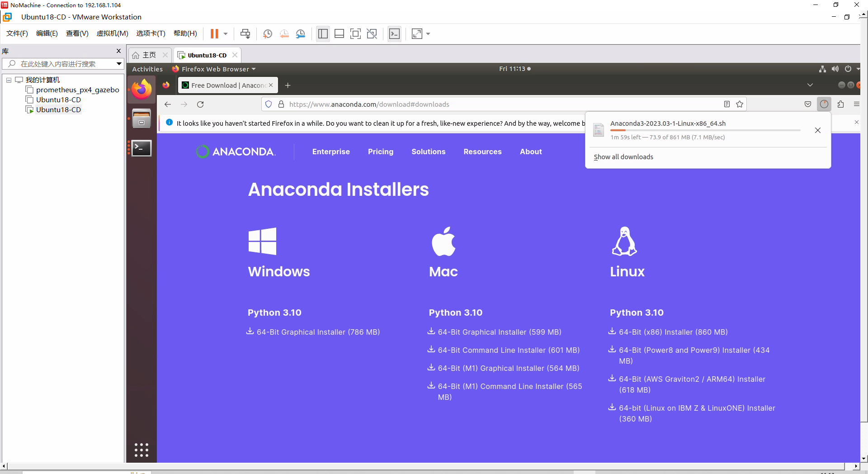
Task: Toggle the thumbnail bar view
Action: pyautogui.click(x=339, y=34)
